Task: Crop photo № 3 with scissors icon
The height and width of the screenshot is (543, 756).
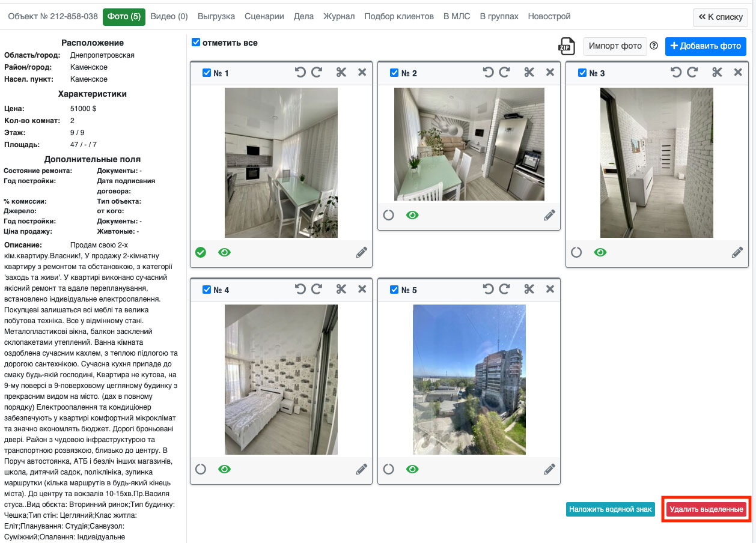Action: pyautogui.click(x=717, y=73)
